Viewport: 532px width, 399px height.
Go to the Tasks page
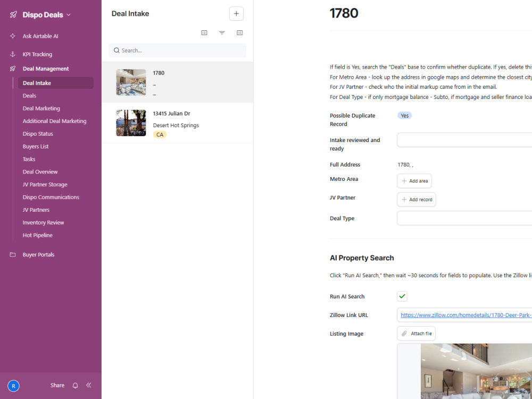click(29, 159)
